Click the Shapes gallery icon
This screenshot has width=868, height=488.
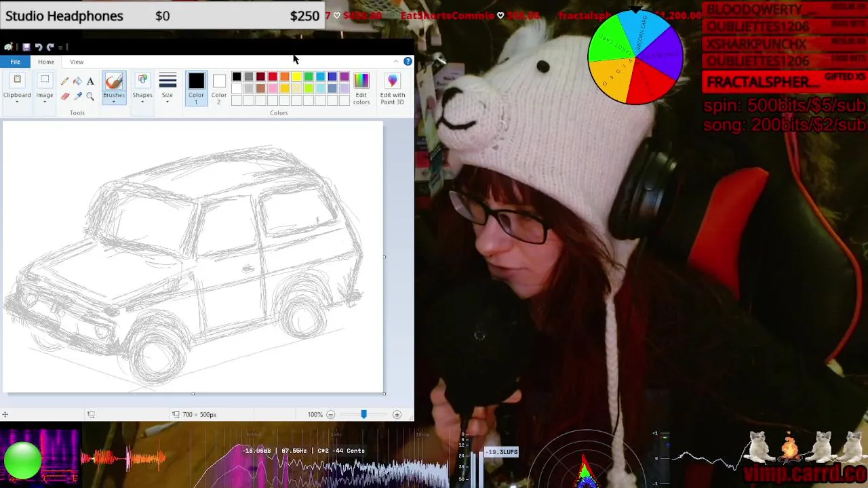[142, 81]
